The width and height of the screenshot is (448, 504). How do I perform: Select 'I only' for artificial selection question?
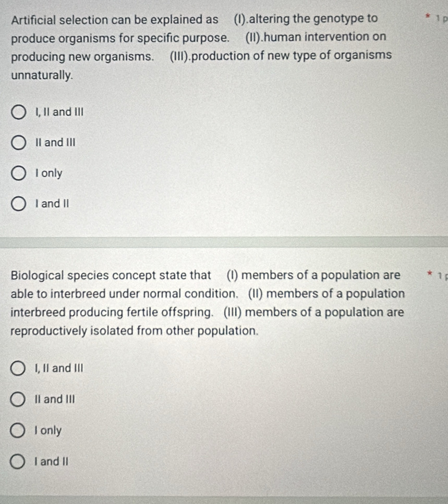click(x=19, y=173)
